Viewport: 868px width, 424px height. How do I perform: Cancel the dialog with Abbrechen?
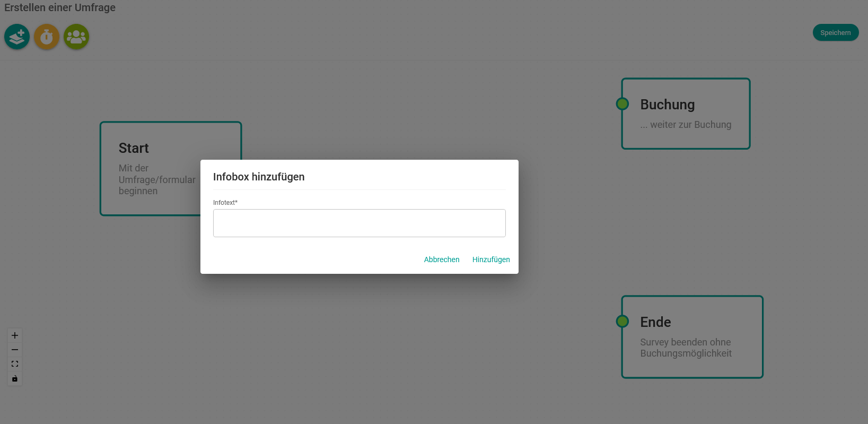click(442, 259)
